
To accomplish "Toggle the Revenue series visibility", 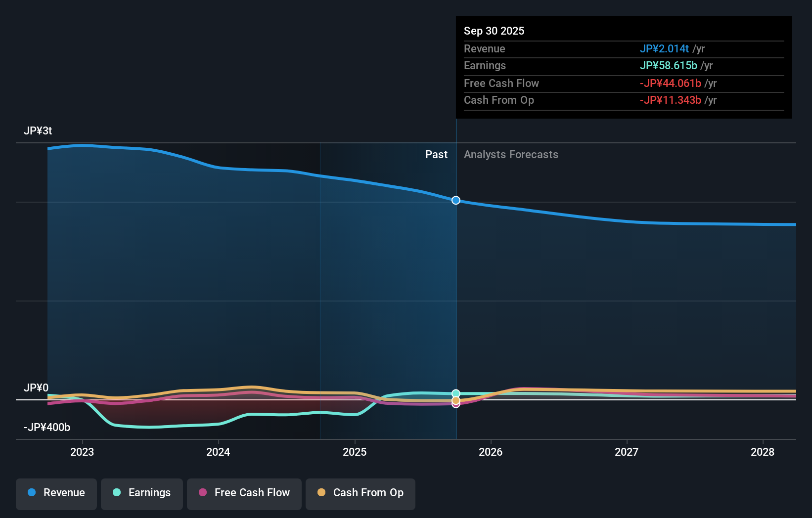I will pyautogui.click(x=56, y=493).
